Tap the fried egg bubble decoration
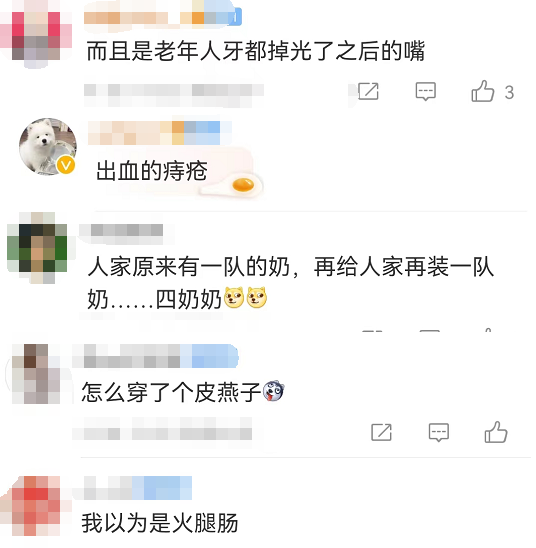Viewport: 536px width, 548px height. coord(233,186)
